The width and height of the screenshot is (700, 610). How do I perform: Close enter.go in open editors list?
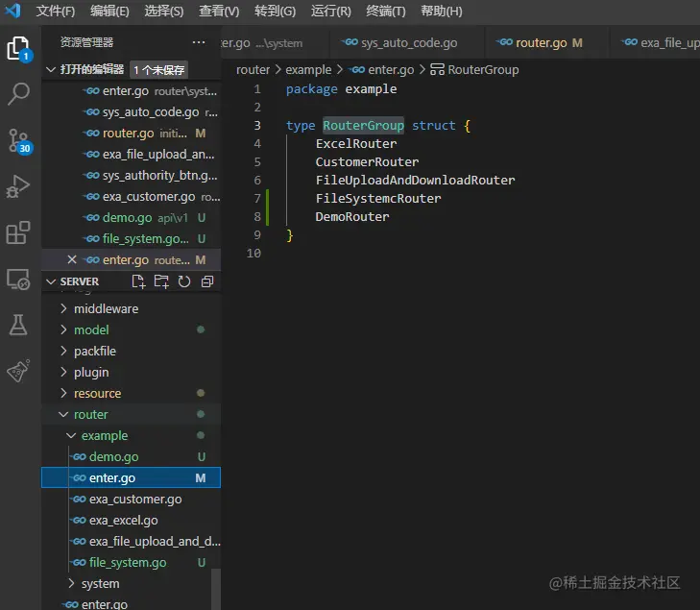click(72, 259)
